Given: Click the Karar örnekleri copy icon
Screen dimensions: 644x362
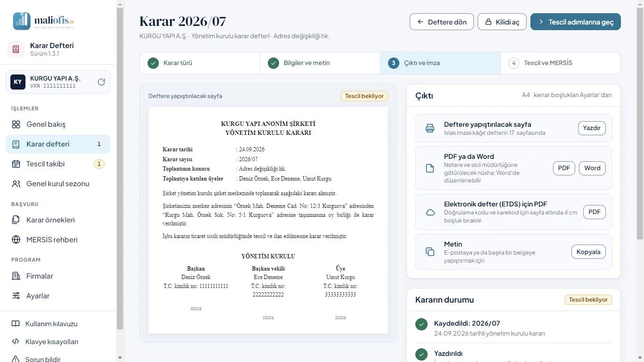Looking at the screenshot, I should 16,220.
